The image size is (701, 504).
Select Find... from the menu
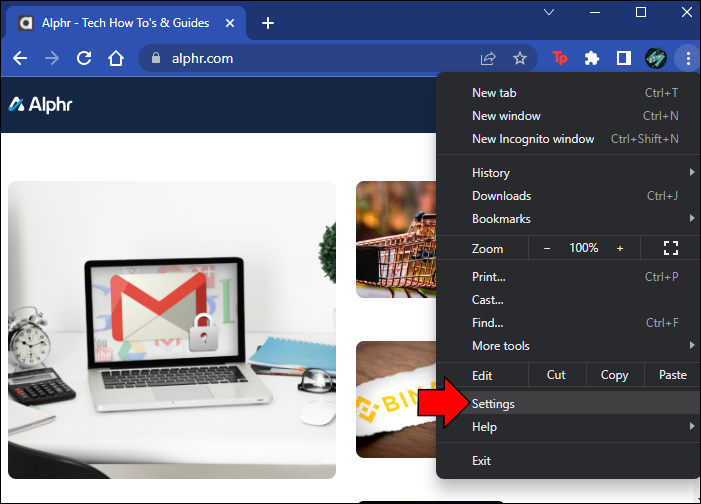coord(568,323)
